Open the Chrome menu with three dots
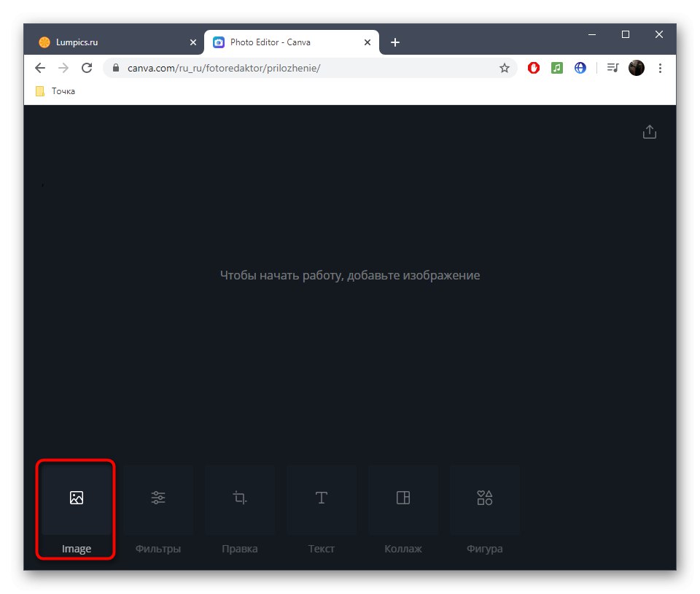This screenshot has width=700, height=594. coord(660,67)
